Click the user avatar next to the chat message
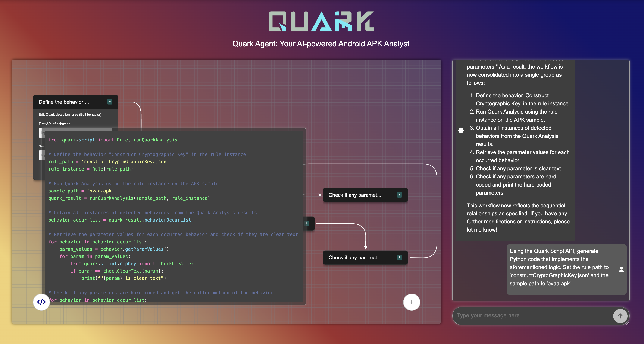This screenshot has height=344, width=644. (x=622, y=270)
